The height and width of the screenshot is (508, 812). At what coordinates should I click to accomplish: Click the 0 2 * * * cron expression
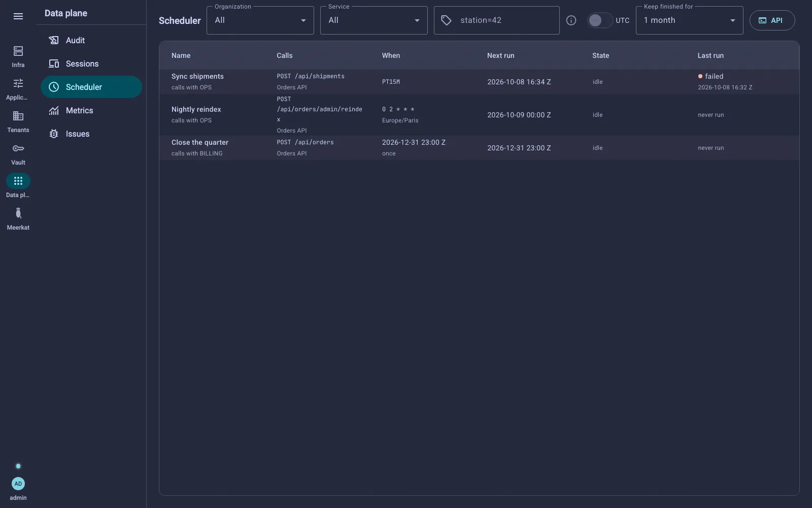pos(398,109)
